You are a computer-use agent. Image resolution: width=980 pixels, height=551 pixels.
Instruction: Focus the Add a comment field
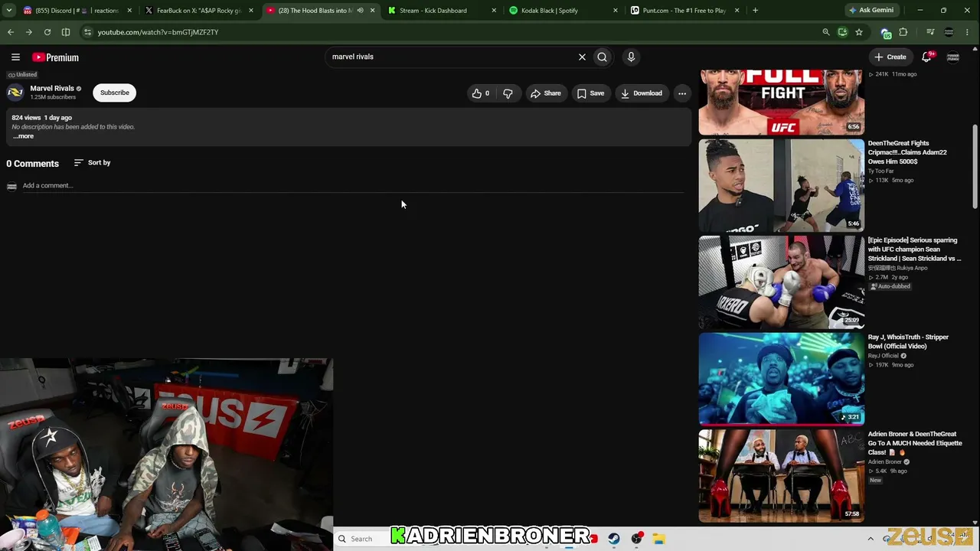[x=352, y=185]
